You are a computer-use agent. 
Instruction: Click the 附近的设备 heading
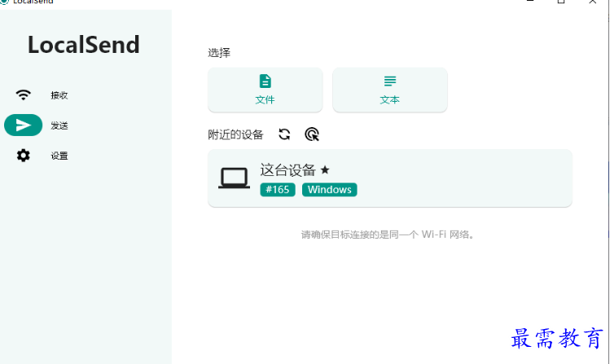click(x=235, y=134)
